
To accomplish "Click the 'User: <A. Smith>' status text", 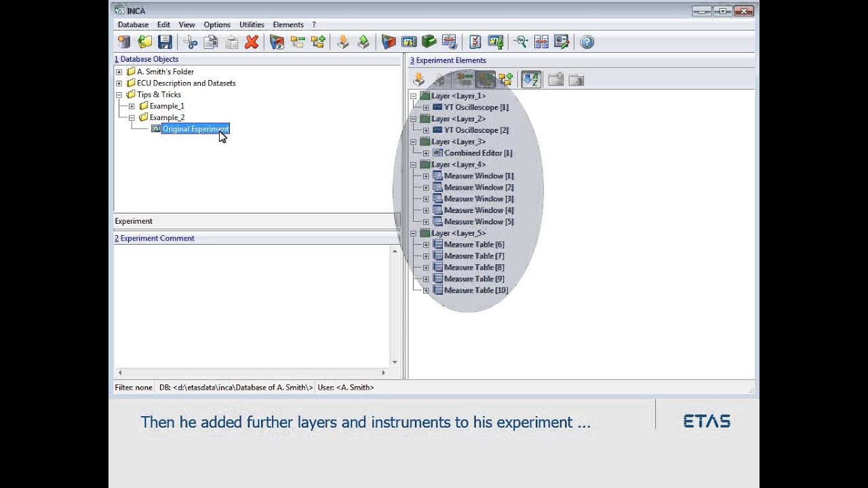I will click(x=346, y=388).
